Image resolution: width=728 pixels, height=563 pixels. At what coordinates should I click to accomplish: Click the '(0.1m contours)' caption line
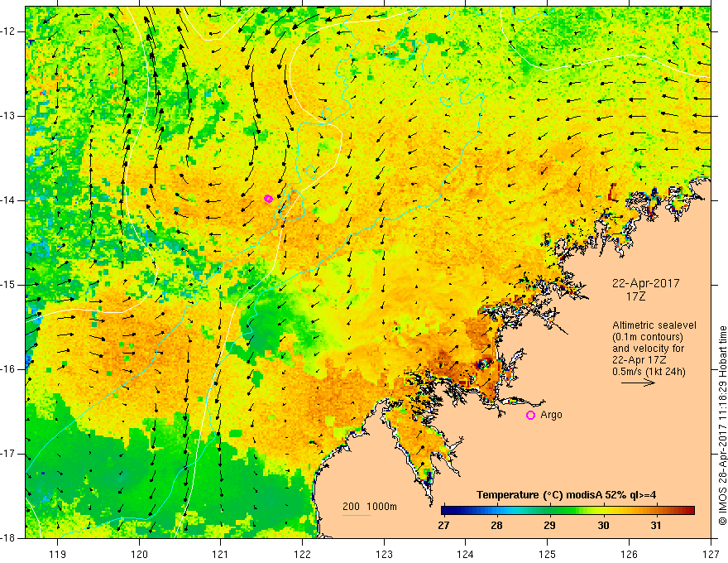648,337
